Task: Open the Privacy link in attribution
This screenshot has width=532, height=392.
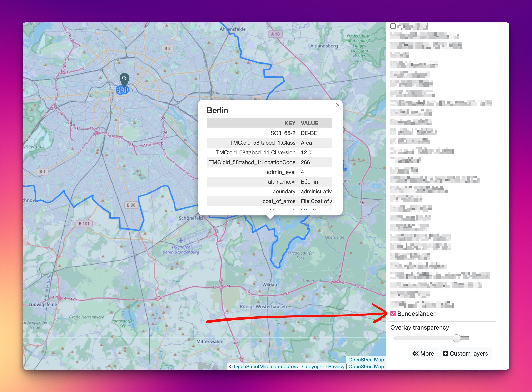Action: [x=336, y=366]
